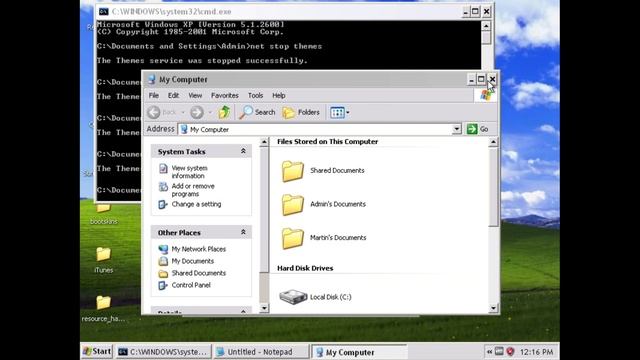The width and height of the screenshot is (640, 360).
Task: Switch to cmd.exe taskbar button
Action: tap(163, 352)
